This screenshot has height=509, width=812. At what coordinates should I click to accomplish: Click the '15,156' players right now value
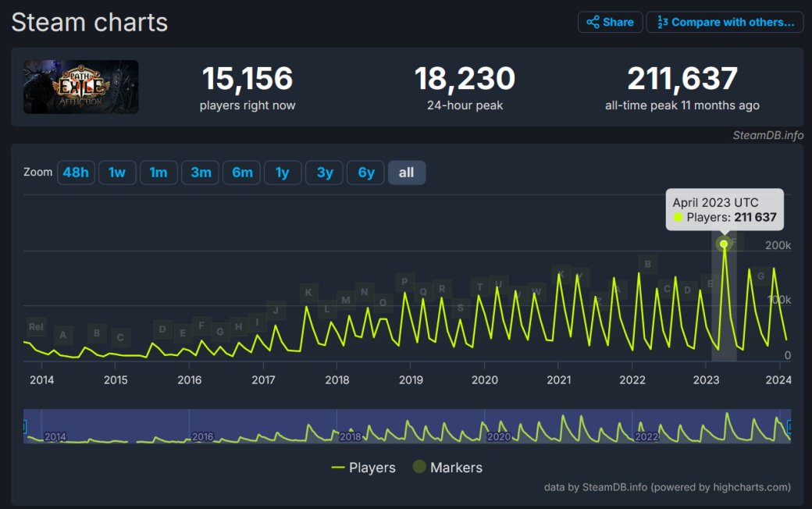[x=248, y=78]
